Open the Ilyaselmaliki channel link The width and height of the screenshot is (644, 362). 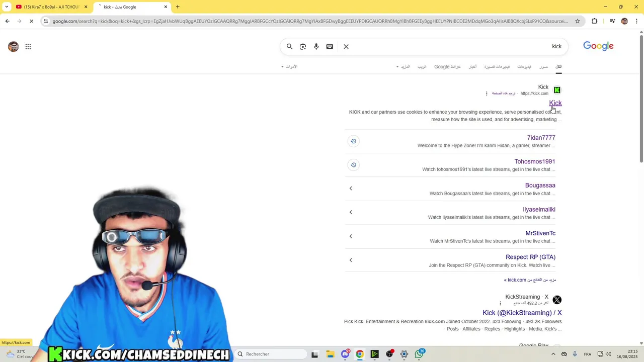click(x=539, y=209)
